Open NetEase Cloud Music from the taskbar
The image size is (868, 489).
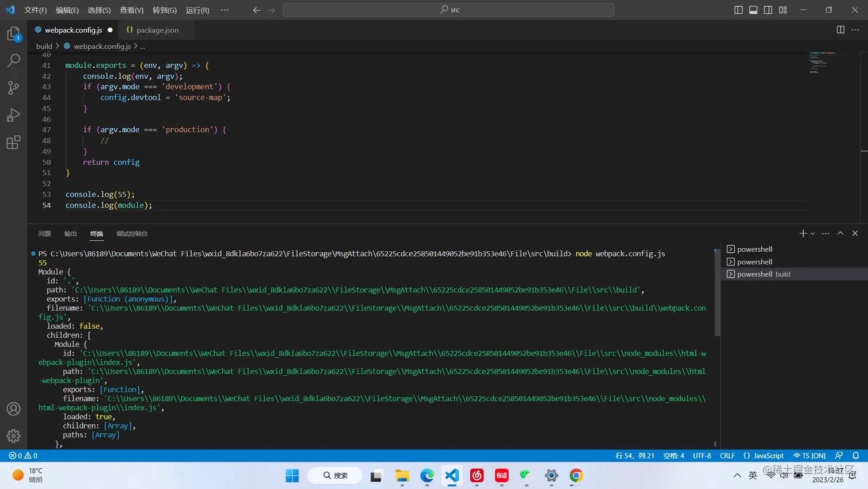coord(477,475)
